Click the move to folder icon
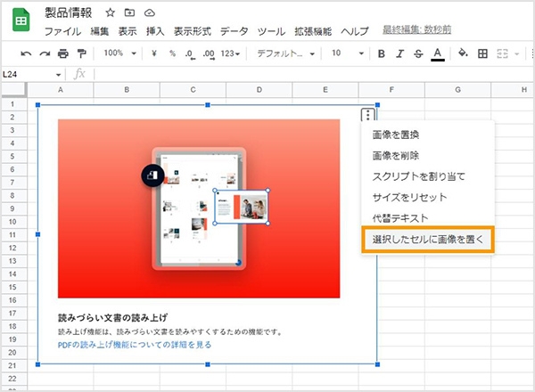Screen dimensions: 535x392 [129, 13]
